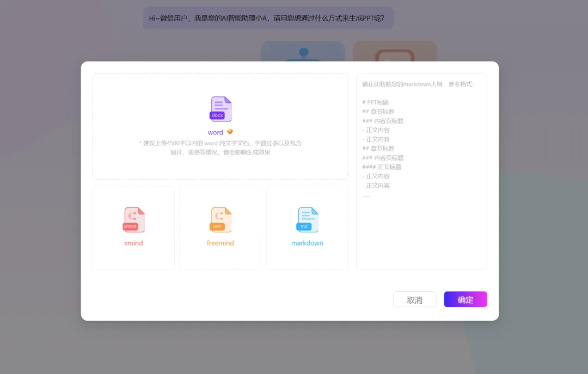Click the xmind file icon

click(x=133, y=219)
